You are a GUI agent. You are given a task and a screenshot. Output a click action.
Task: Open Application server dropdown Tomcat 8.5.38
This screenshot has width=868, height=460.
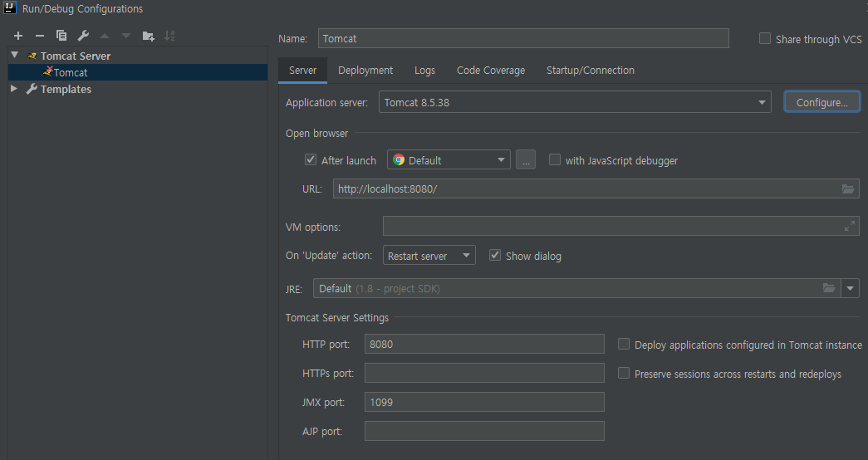tap(575, 102)
